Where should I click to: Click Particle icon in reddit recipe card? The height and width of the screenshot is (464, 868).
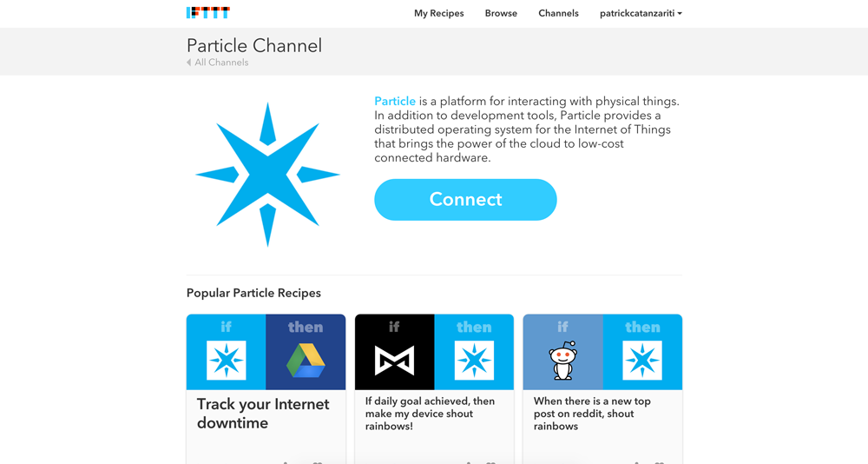(x=642, y=361)
